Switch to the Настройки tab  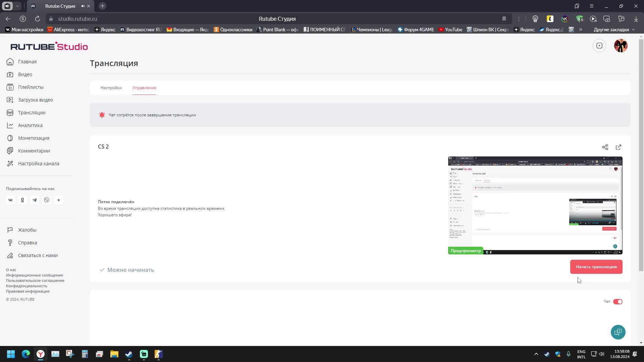(x=111, y=88)
